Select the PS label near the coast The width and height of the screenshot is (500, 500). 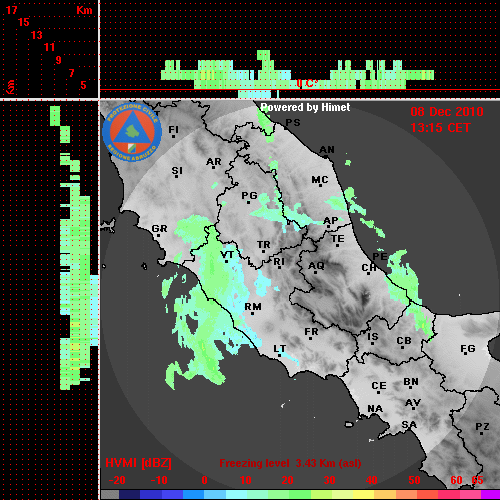tap(293, 123)
